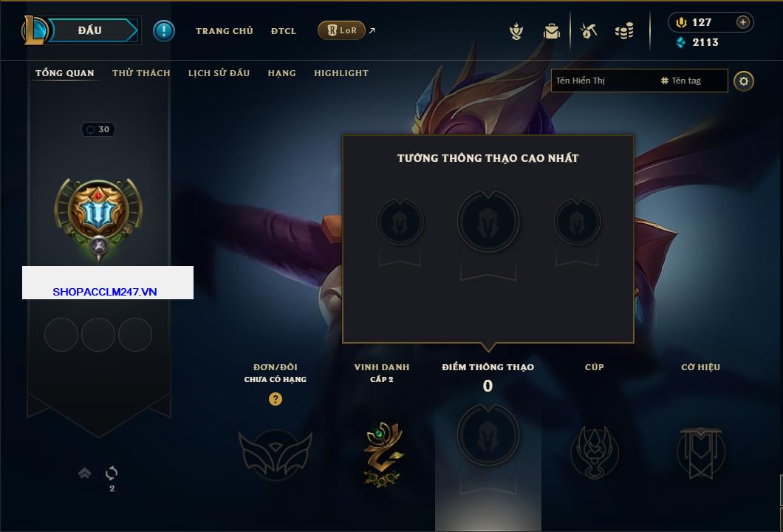Click the yellow question mark rank icon
The width and height of the screenshot is (783, 532).
275,398
